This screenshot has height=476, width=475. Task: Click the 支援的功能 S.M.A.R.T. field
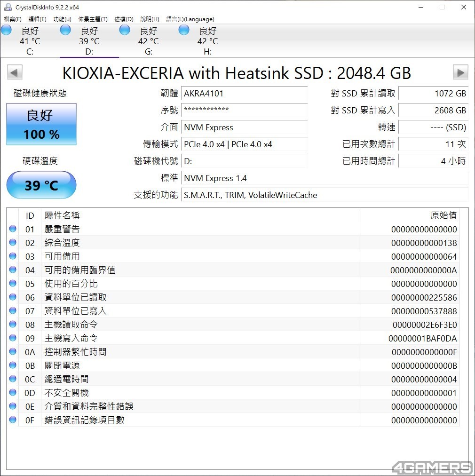coord(325,195)
